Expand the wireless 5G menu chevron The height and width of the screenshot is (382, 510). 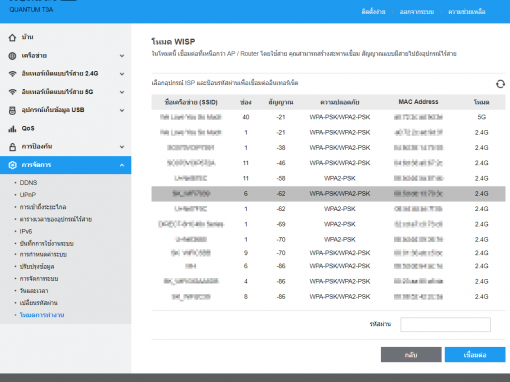(x=122, y=92)
